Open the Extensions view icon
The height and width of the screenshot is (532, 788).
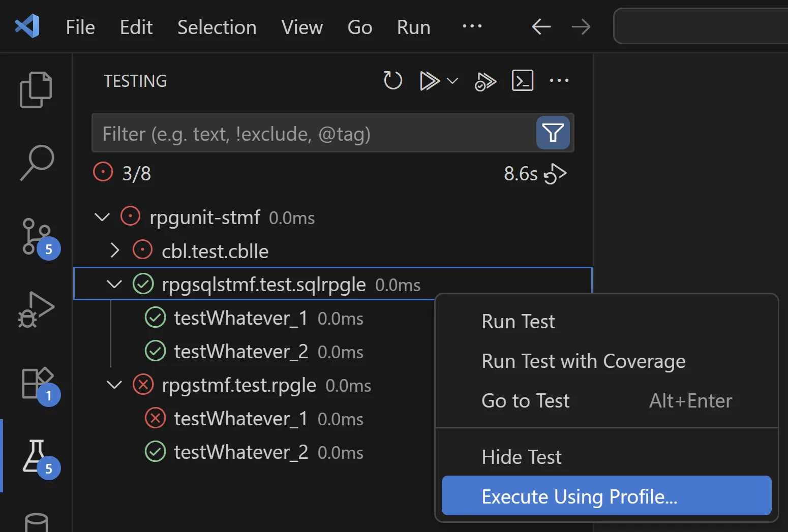[38, 382]
